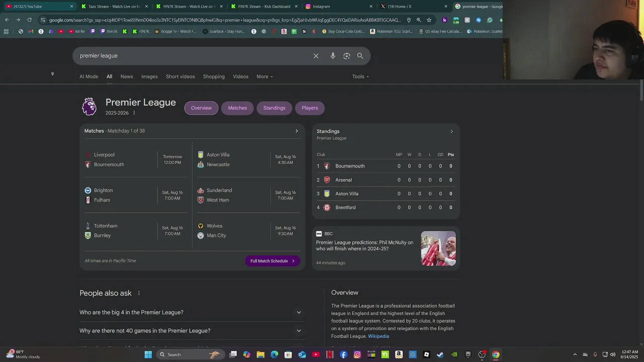Expand the Standings section arrow
This screenshot has width=644, height=362.
(451, 131)
